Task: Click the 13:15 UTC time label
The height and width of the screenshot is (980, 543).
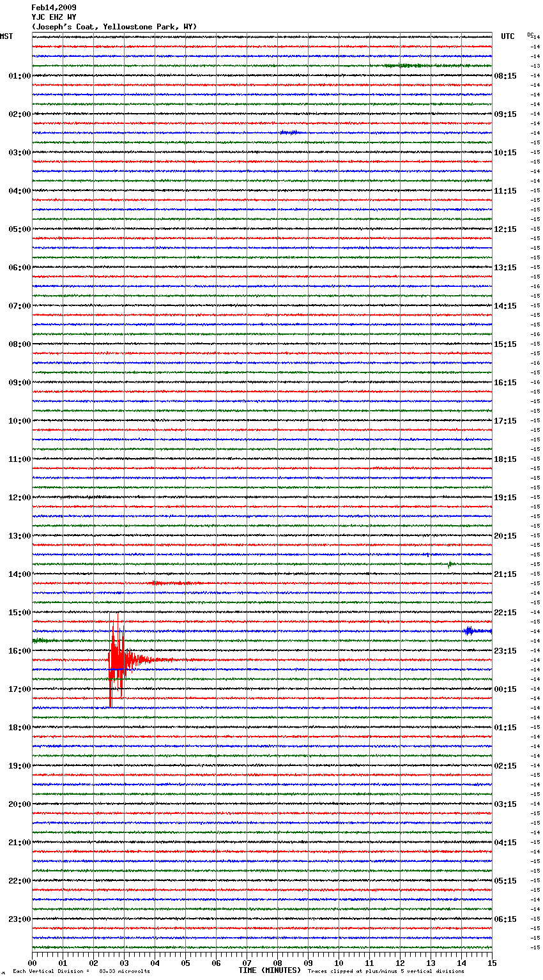Action: click(x=505, y=268)
